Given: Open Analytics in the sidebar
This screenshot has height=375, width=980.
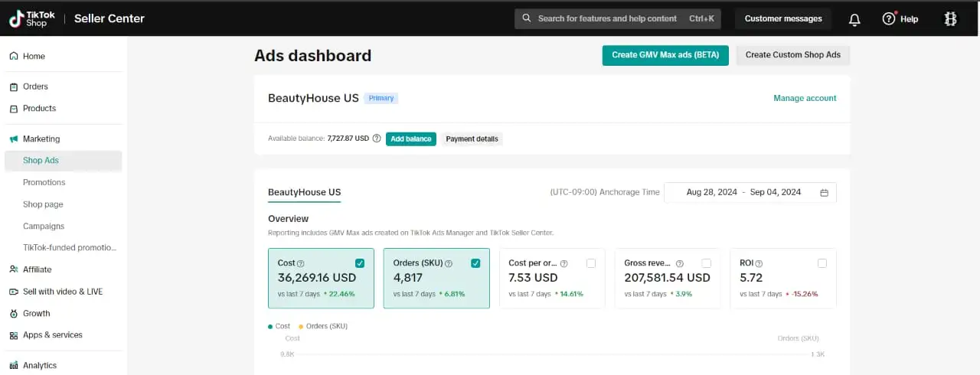Looking at the screenshot, I should 40,365.
